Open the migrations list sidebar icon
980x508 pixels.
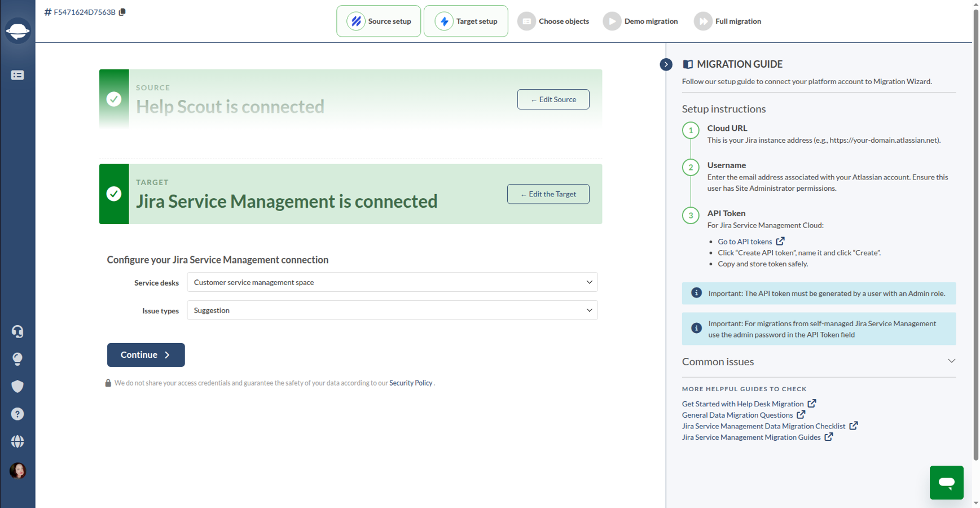tap(17, 75)
